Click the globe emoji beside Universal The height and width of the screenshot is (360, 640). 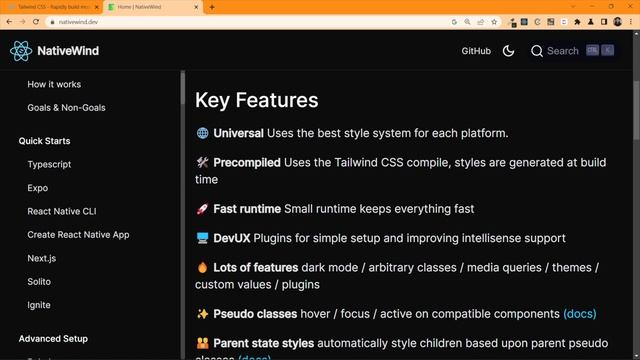click(202, 133)
